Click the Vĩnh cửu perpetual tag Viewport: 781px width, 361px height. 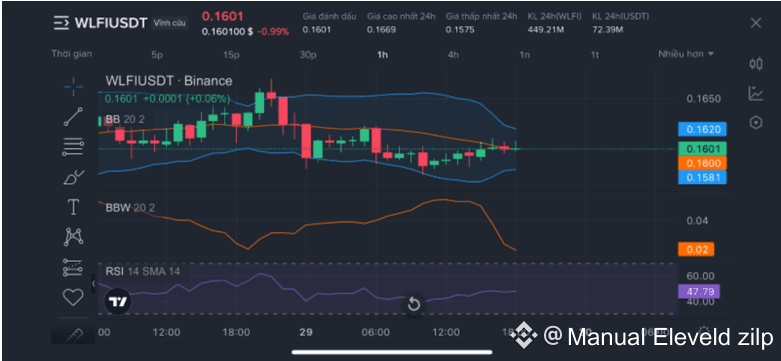click(169, 23)
